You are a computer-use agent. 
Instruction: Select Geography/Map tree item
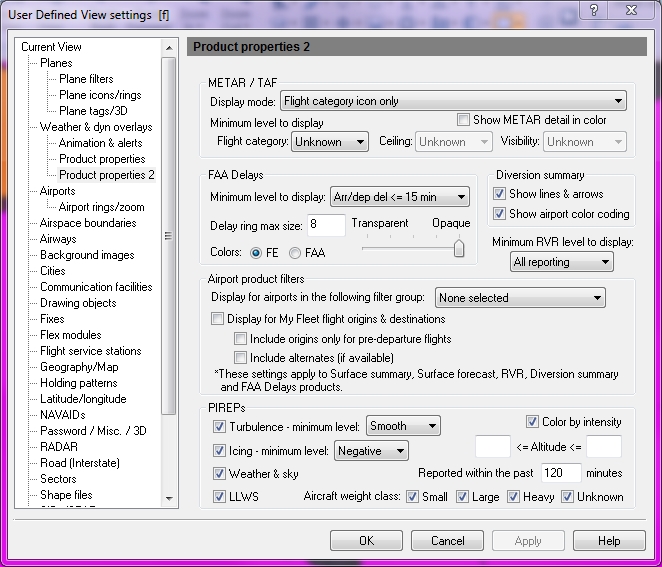79,367
